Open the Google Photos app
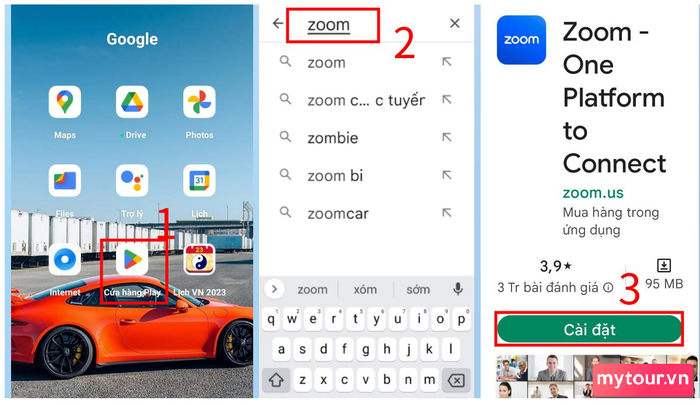 click(199, 102)
